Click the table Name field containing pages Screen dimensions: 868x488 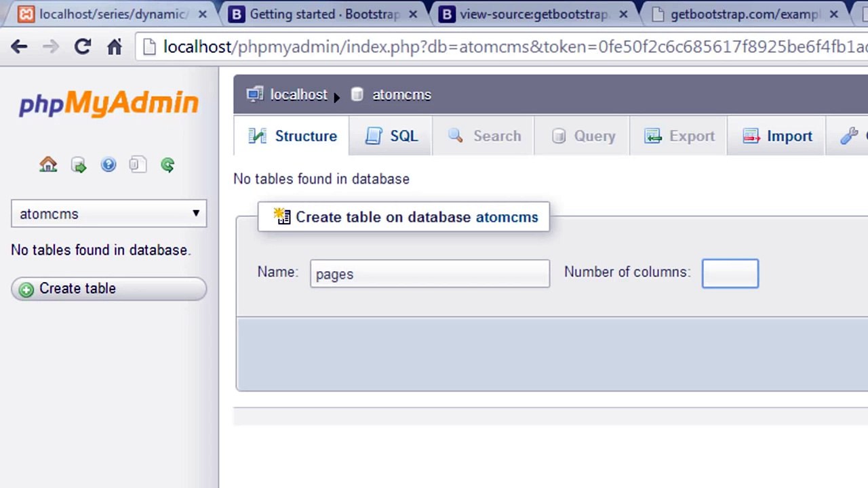coord(430,274)
